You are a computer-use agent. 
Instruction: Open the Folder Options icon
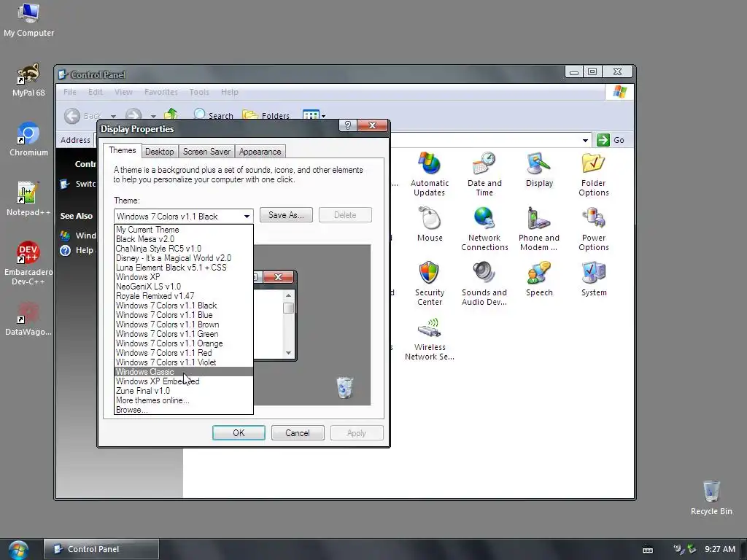point(594,174)
